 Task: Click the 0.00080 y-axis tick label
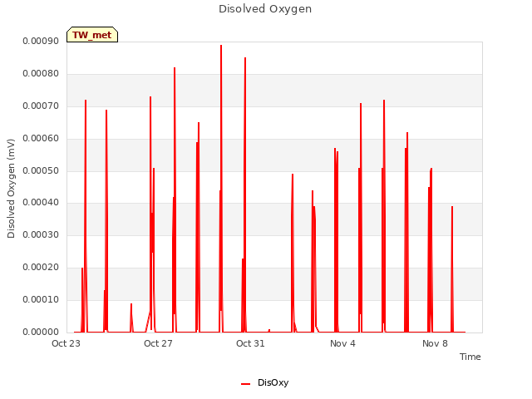click(x=41, y=73)
